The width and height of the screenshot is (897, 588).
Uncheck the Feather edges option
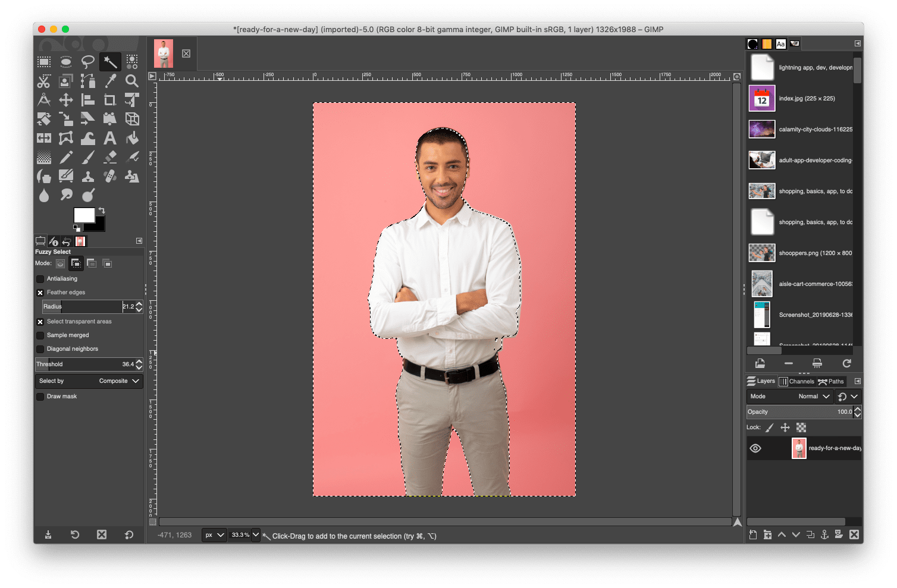(40, 293)
